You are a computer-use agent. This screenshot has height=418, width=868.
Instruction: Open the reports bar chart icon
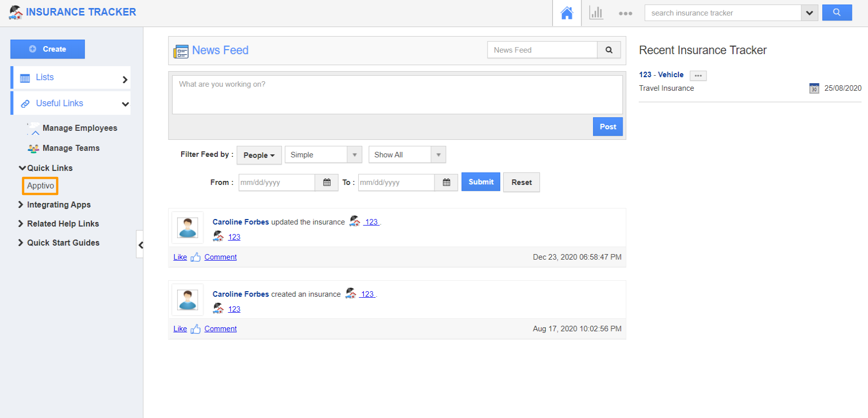pyautogui.click(x=596, y=13)
